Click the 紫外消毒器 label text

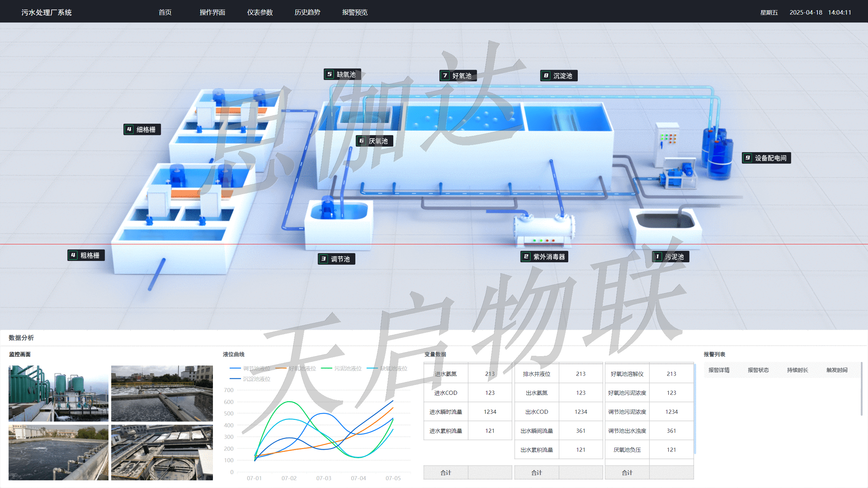[549, 257]
